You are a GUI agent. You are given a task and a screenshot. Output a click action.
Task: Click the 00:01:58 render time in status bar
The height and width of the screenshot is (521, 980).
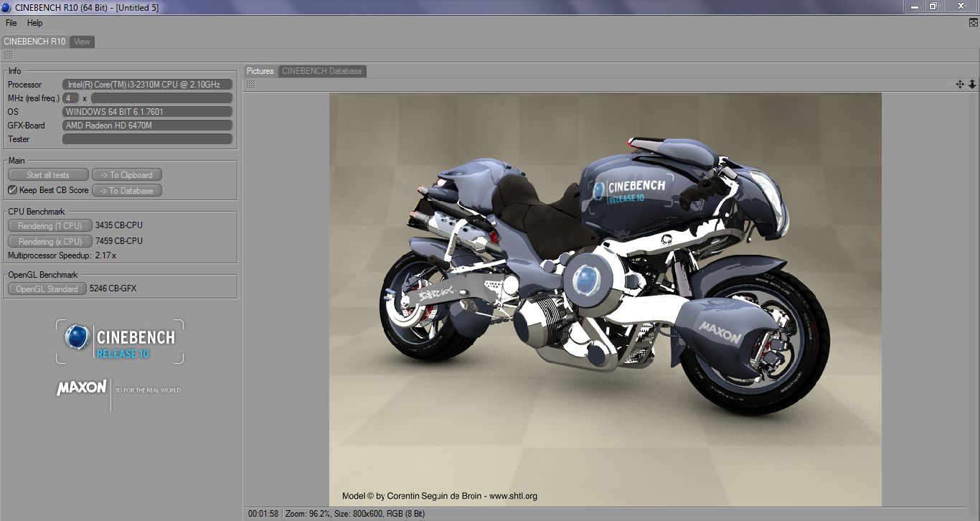coord(263,514)
